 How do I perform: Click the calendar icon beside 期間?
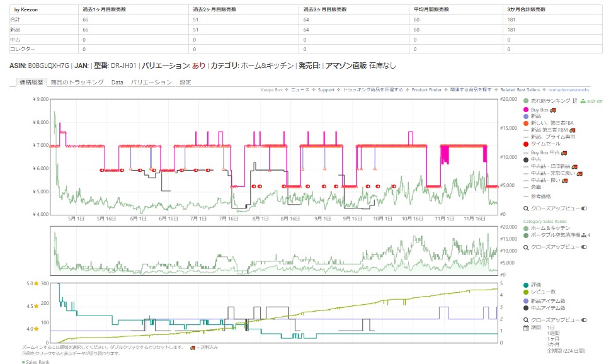(x=527, y=327)
